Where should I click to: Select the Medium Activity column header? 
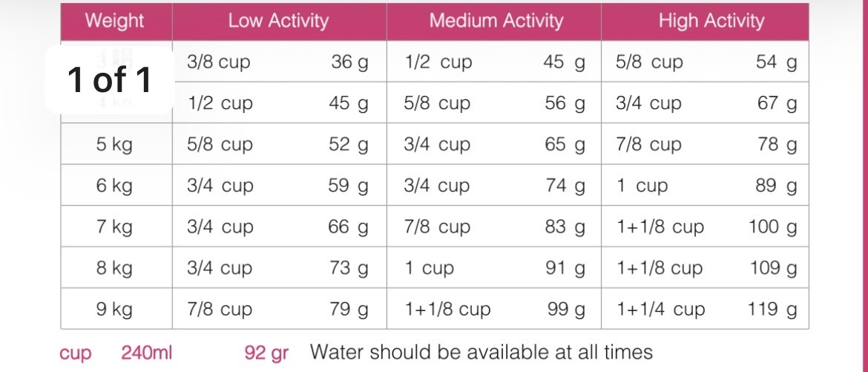[496, 21]
